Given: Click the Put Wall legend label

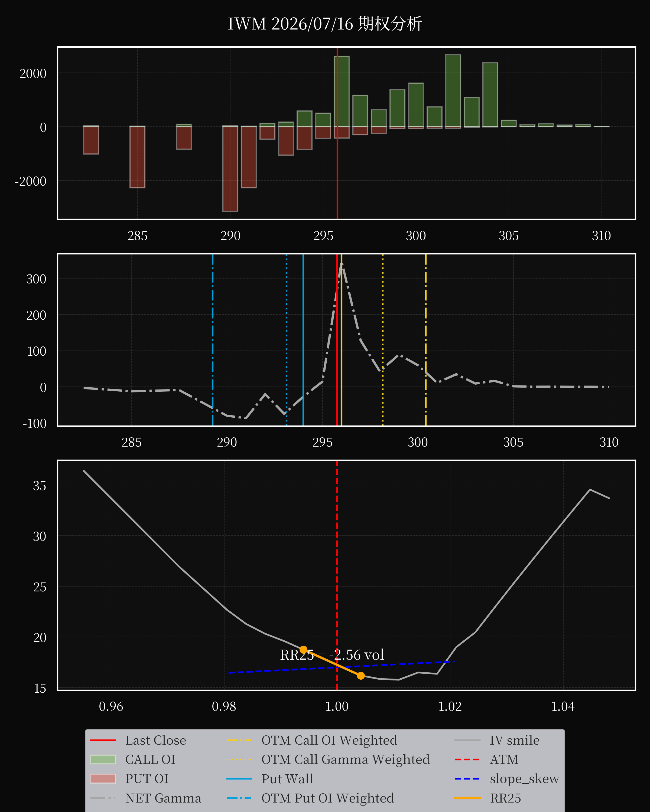Looking at the screenshot, I should [x=288, y=778].
